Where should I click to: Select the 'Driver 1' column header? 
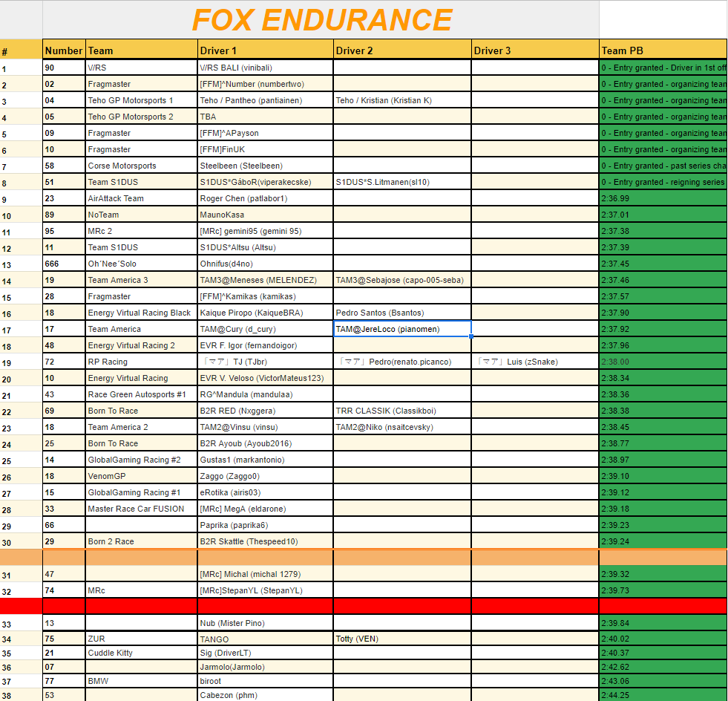[x=265, y=50]
